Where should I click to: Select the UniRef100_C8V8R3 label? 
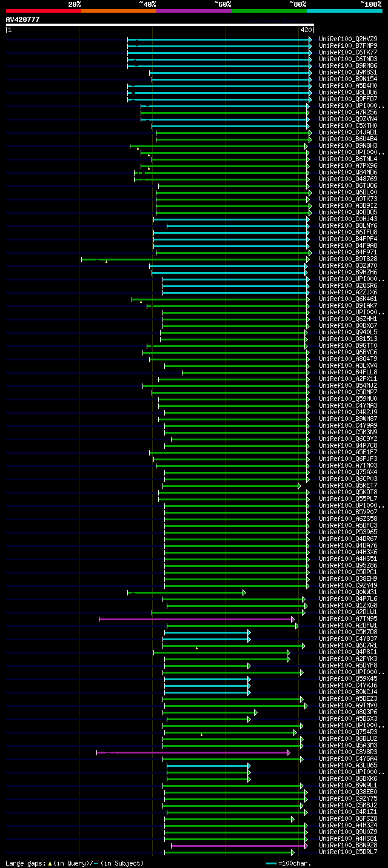348,752
